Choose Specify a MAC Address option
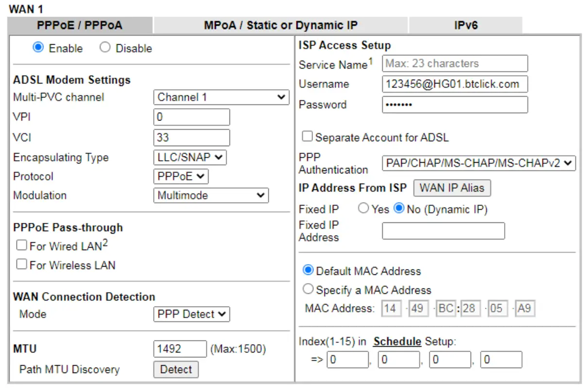The height and width of the screenshot is (388, 588). point(308,289)
